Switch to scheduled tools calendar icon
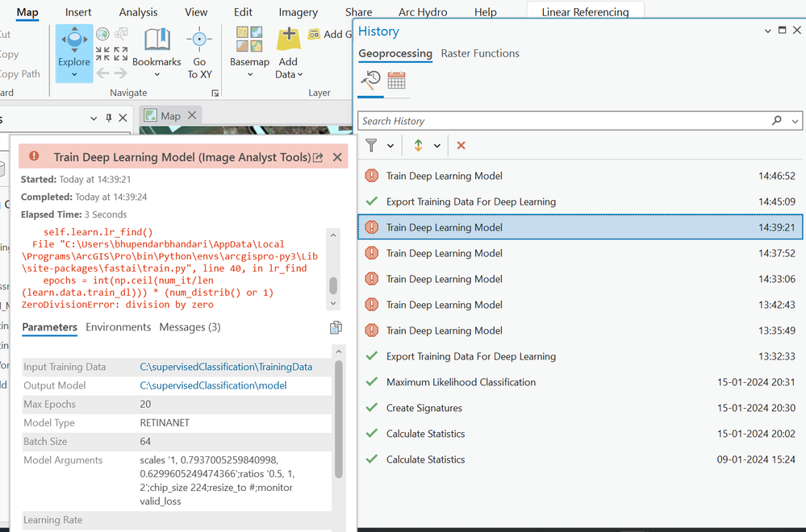This screenshot has height=532, width=806. tap(396, 81)
